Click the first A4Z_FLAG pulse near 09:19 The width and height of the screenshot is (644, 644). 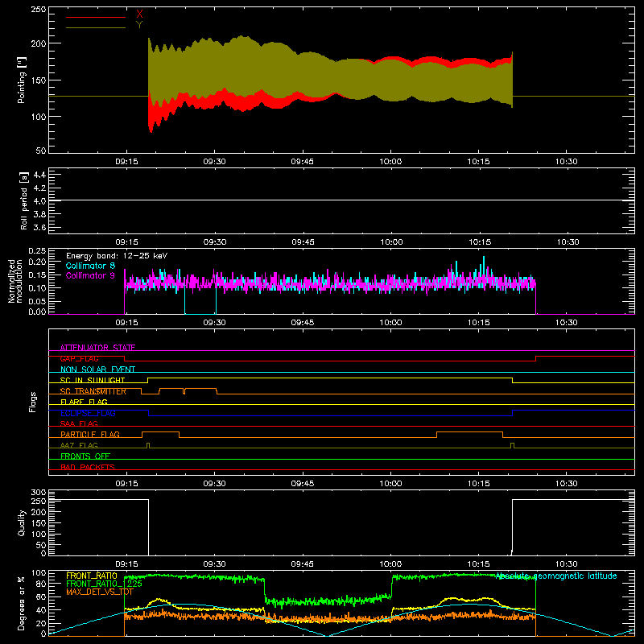148,445
